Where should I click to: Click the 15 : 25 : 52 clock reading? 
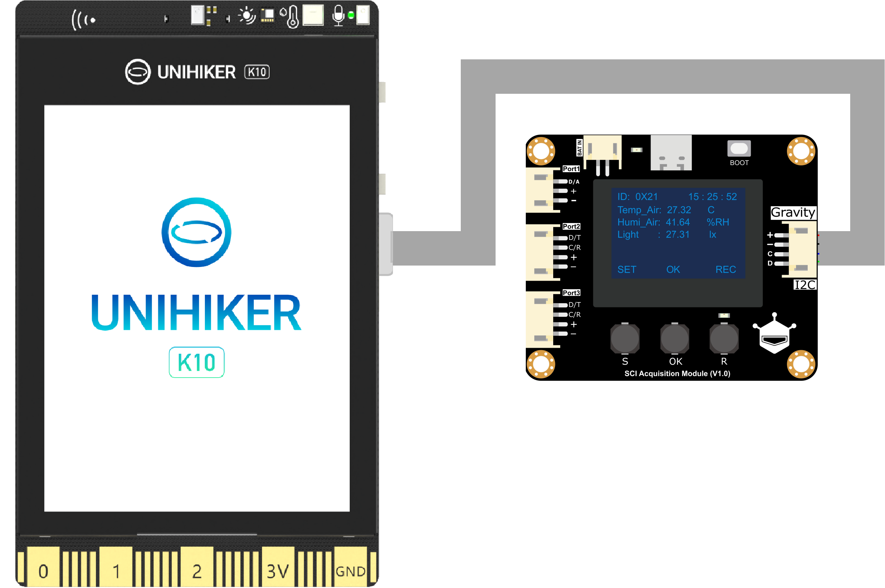712,197
